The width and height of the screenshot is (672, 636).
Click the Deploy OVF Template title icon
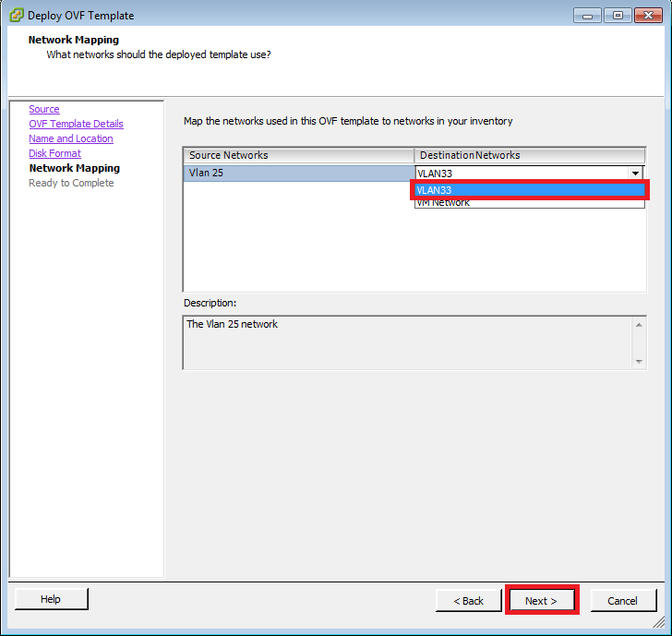16,15
